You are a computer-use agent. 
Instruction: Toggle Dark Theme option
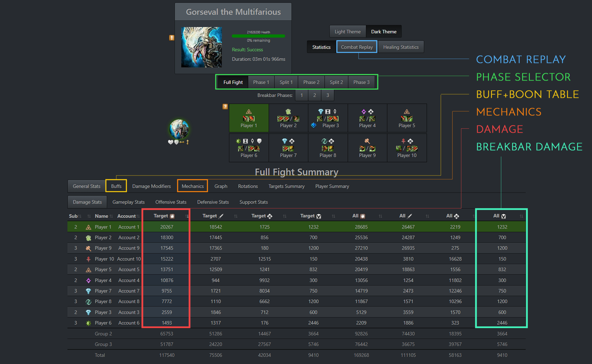(384, 32)
